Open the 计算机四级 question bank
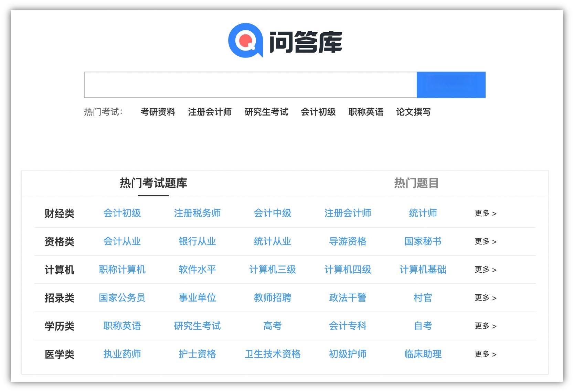The height and width of the screenshot is (392, 574). pyautogui.click(x=348, y=270)
